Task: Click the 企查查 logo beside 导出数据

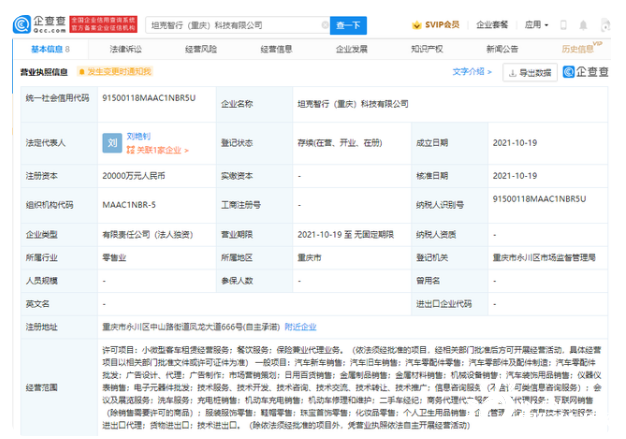Action: coord(586,72)
